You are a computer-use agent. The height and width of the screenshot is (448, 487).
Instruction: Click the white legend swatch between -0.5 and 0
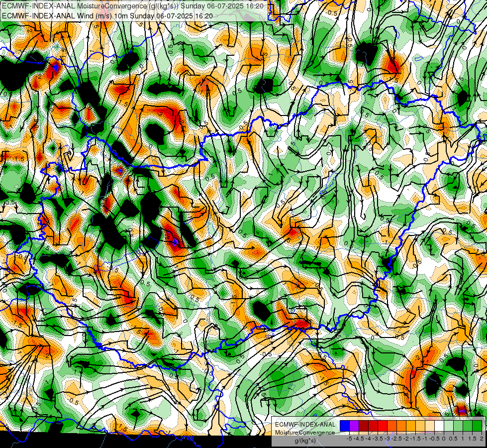439,426
